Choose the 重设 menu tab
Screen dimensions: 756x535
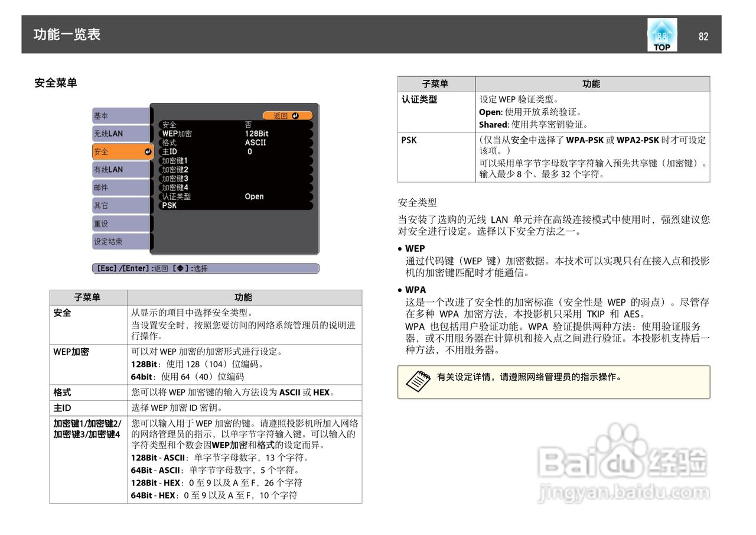pos(120,223)
